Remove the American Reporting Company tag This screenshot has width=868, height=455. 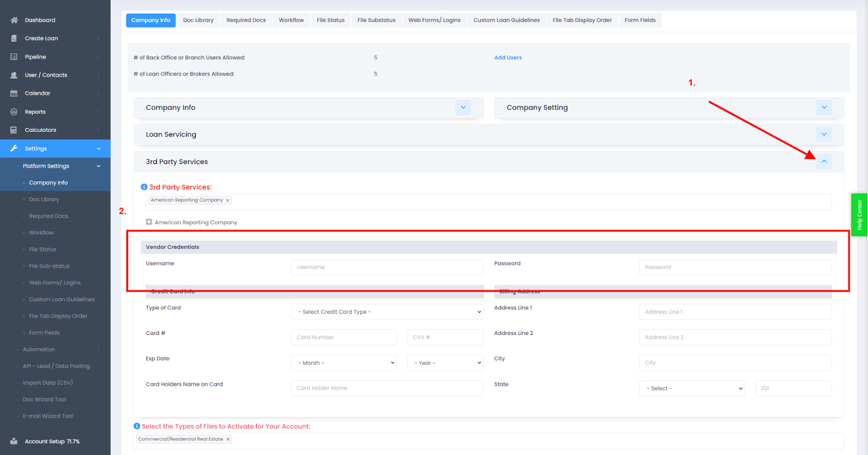[x=228, y=200]
